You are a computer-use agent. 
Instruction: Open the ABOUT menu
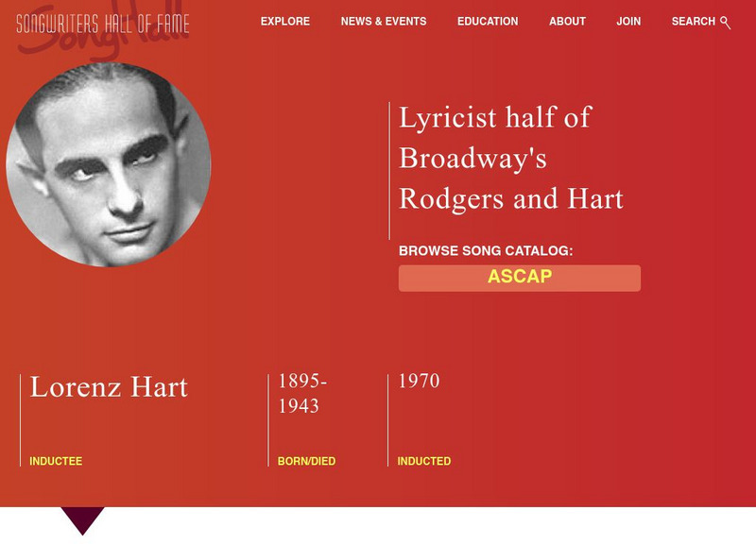point(567,20)
